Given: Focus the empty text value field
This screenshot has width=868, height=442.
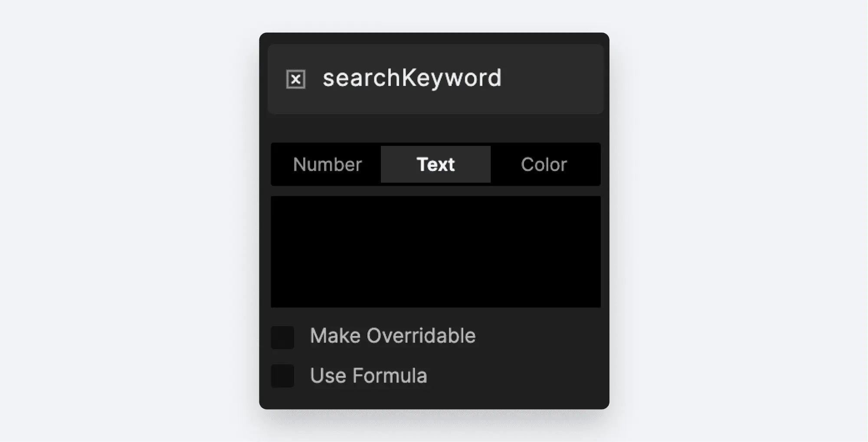Looking at the screenshot, I should tap(436, 252).
